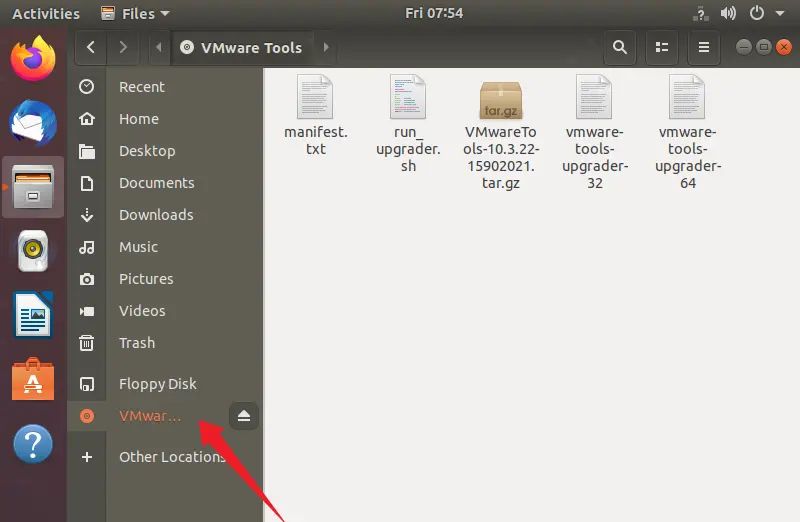
Task: Open the Other Locations label
Action: click(x=172, y=457)
